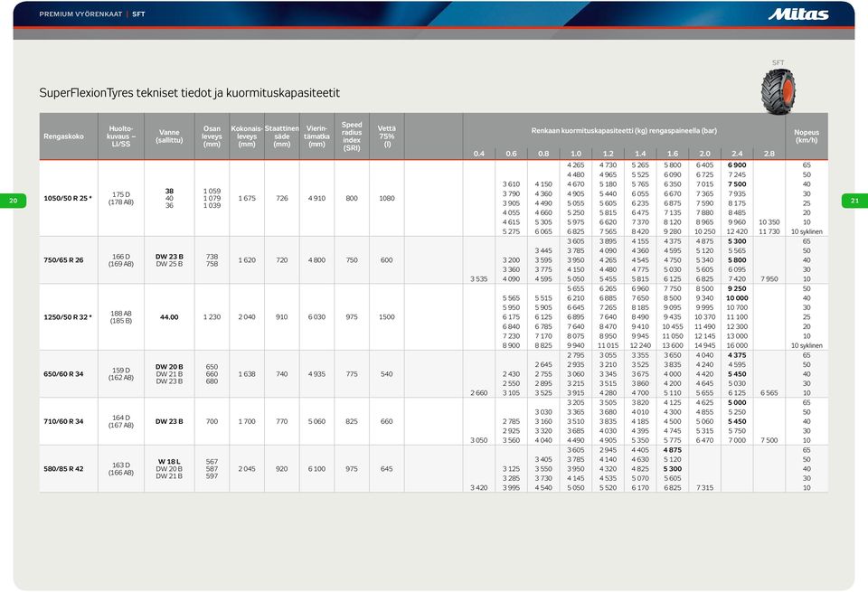
Task: Click load value '7 315' in 580/85 R 42 row
Action: point(704,488)
